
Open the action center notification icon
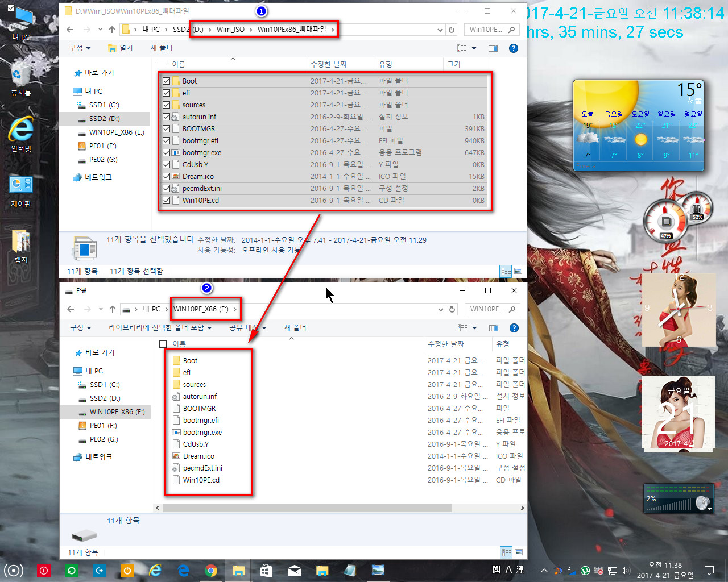(709, 570)
